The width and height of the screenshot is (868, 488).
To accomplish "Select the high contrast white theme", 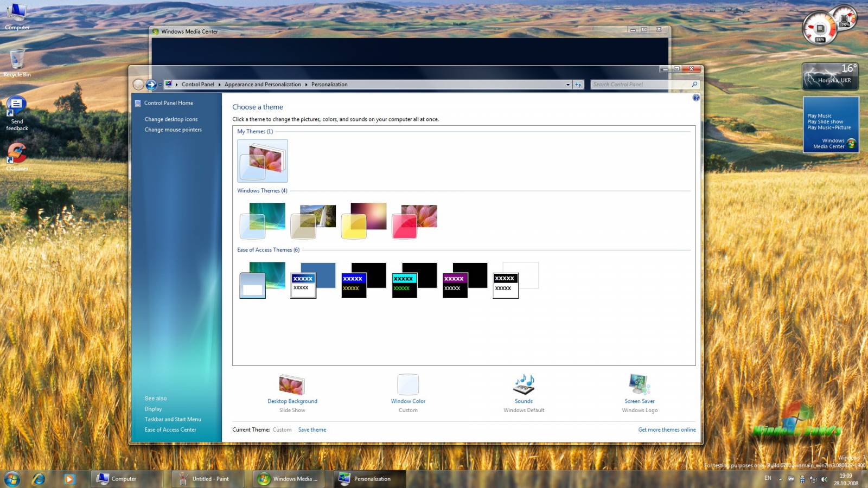I will point(515,280).
